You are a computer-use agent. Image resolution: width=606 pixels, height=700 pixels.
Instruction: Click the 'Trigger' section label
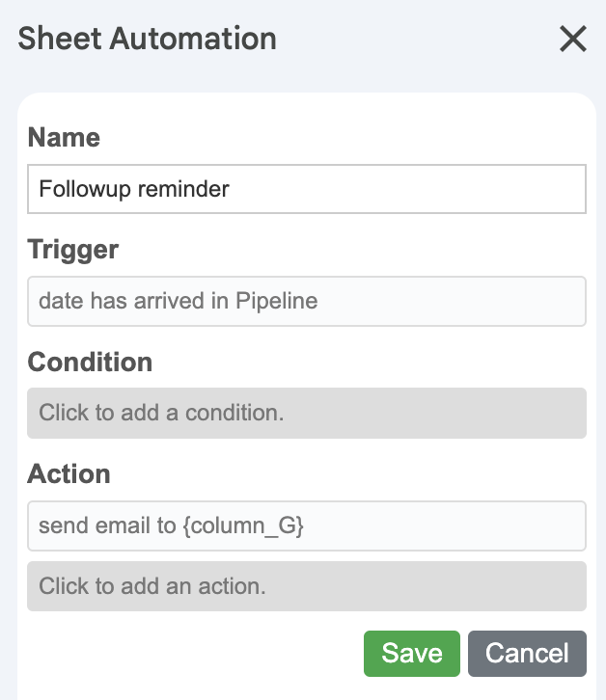point(73,250)
